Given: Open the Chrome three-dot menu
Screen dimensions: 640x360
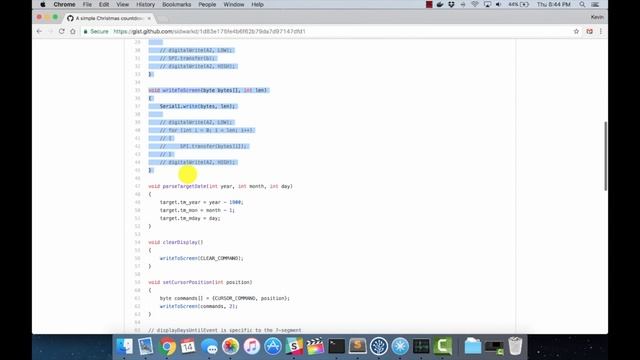Looking at the screenshot, I should pos(601,31).
